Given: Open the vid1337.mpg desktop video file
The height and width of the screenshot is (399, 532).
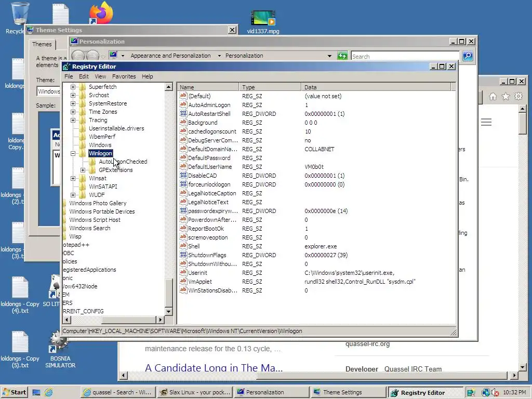Looking at the screenshot, I should (x=263, y=22).
